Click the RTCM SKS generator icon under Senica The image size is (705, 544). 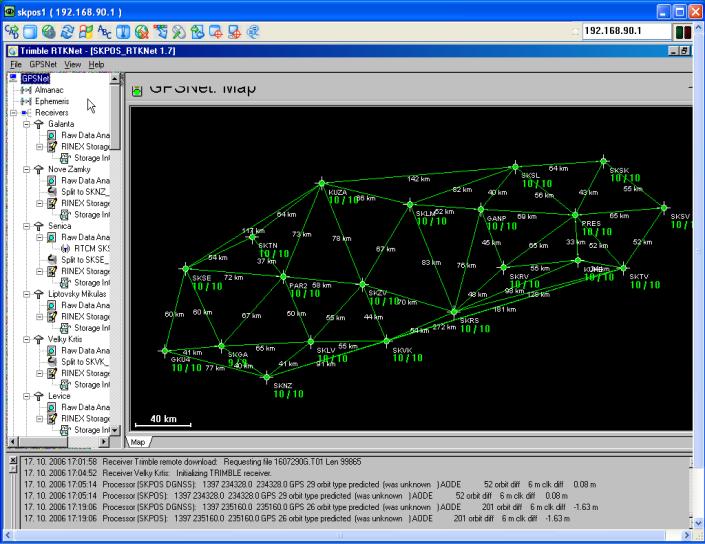tap(65, 249)
